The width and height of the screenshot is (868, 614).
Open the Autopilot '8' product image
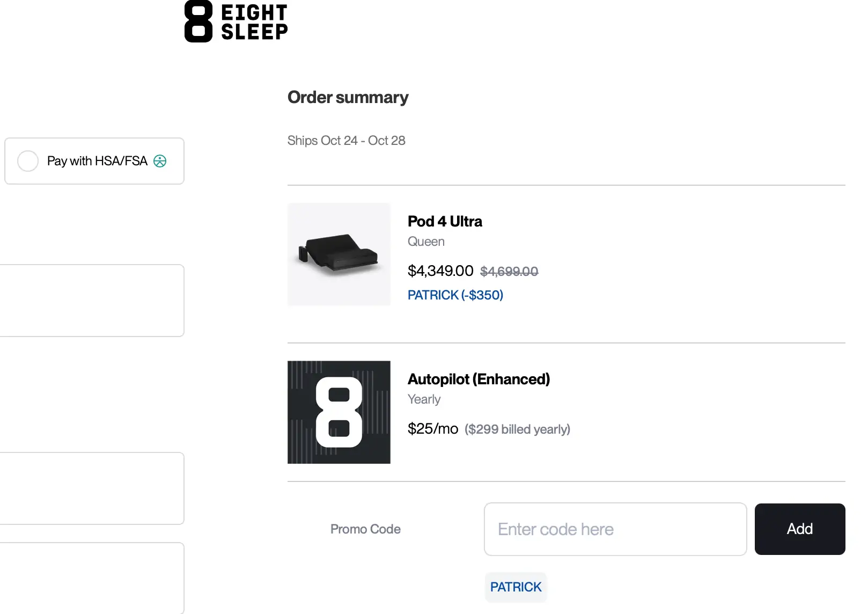339,412
